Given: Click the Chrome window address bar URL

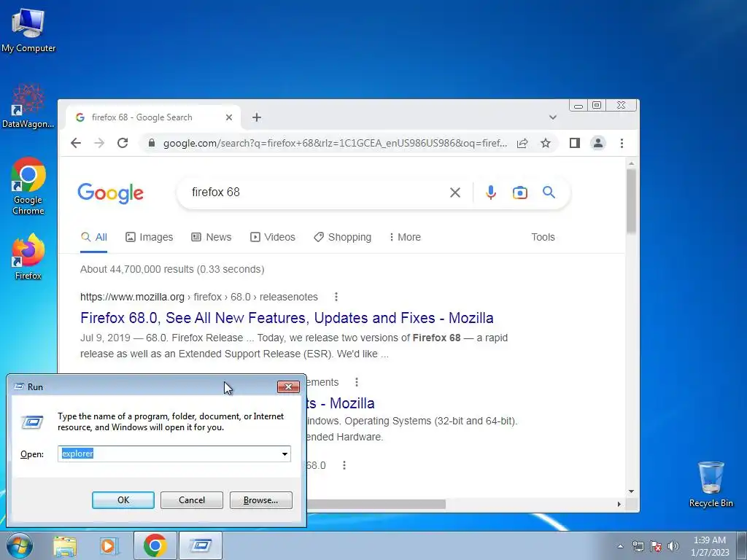Looking at the screenshot, I should [x=335, y=143].
